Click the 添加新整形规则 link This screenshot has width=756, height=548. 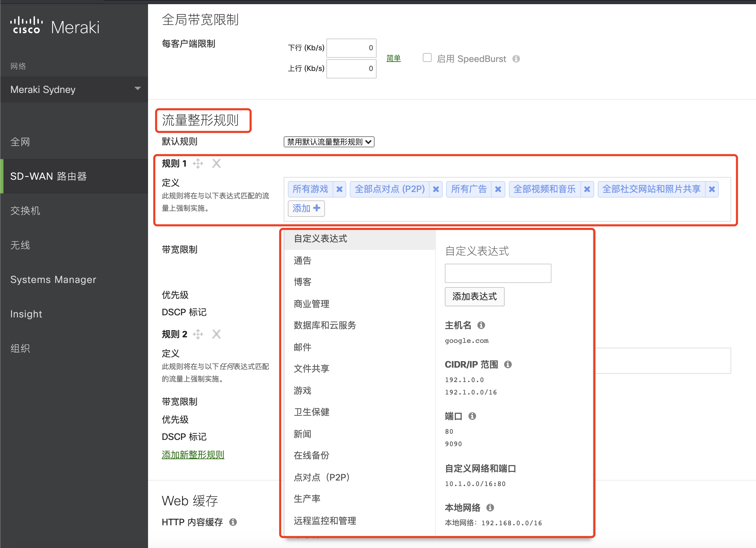[x=193, y=455]
